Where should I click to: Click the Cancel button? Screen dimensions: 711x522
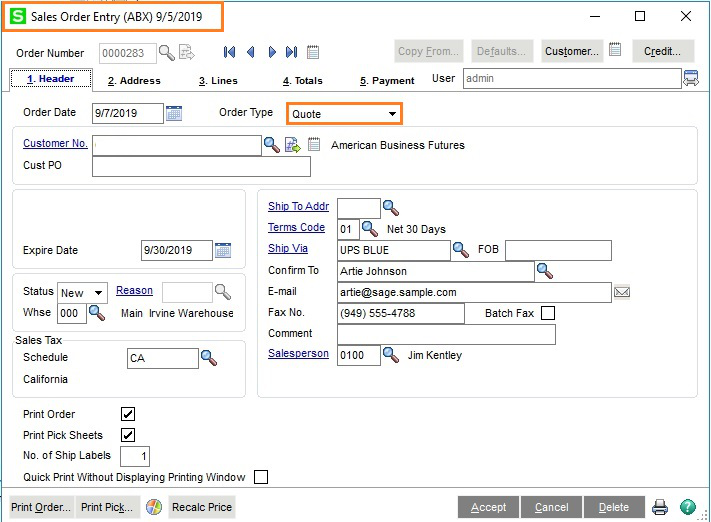point(551,507)
